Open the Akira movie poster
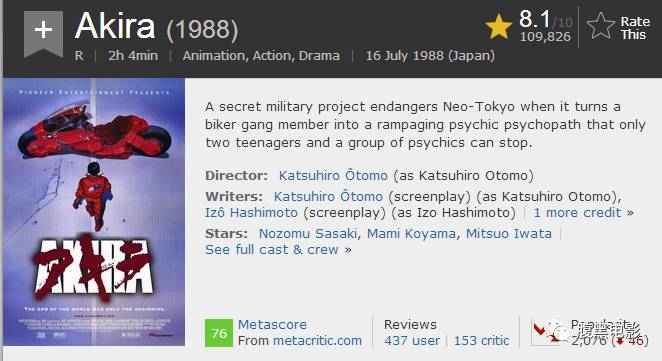This screenshot has height=361, width=662. click(x=94, y=212)
